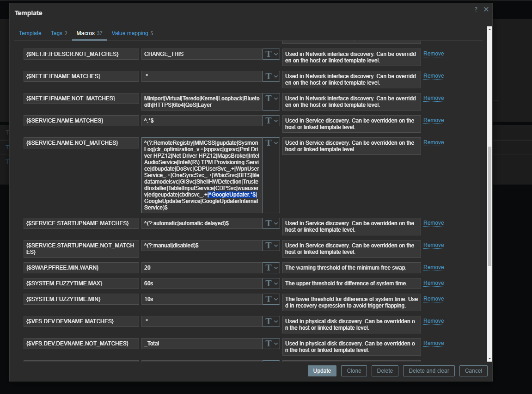Click the Delete and clear button
Image resolution: width=532 pixels, height=394 pixels.
(x=429, y=371)
